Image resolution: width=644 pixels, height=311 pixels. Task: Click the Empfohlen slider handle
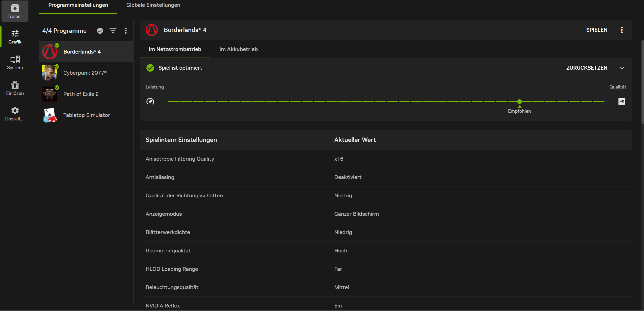(519, 102)
